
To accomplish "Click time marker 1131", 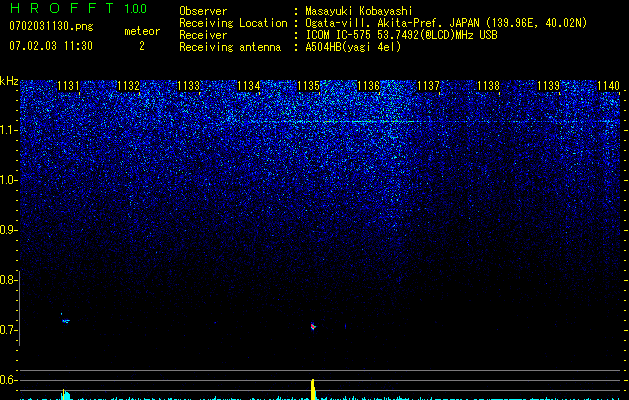I will (x=68, y=86).
